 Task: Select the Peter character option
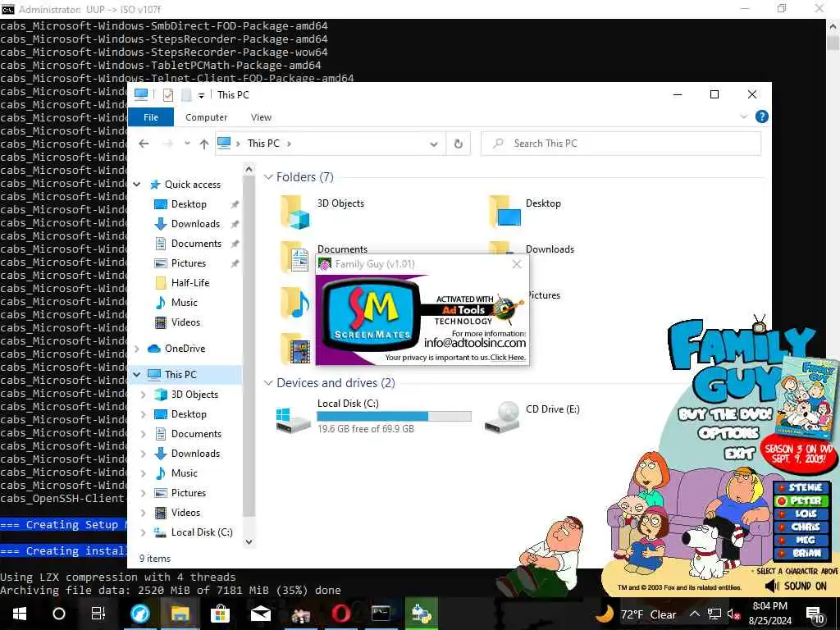[x=802, y=501]
